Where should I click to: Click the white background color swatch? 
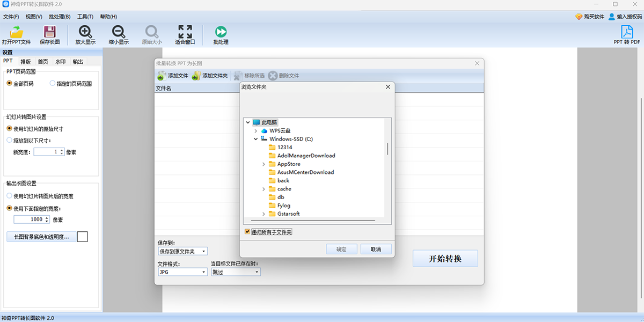coord(83,237)
